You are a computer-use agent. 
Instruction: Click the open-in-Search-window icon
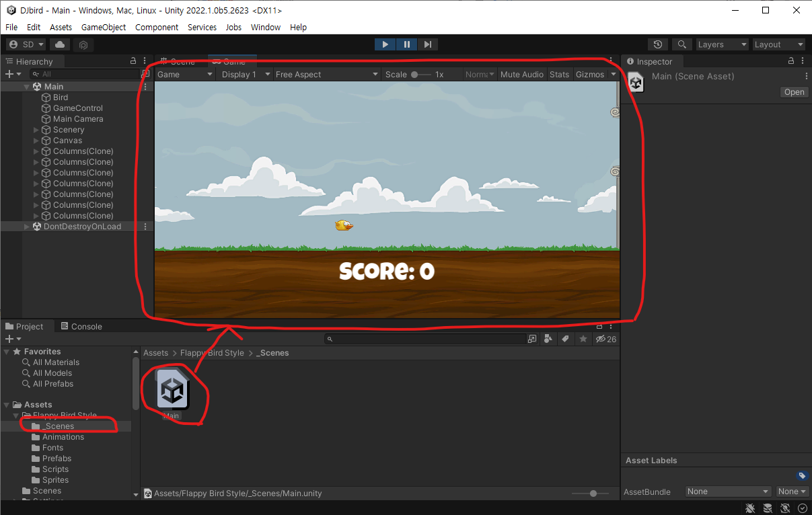point(532,339)
